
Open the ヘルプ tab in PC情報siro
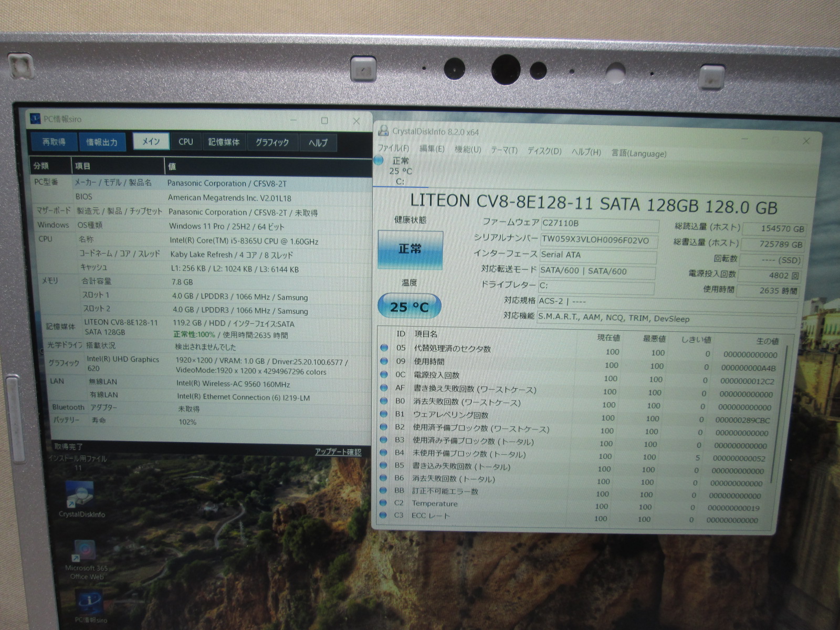coord(318,143)
